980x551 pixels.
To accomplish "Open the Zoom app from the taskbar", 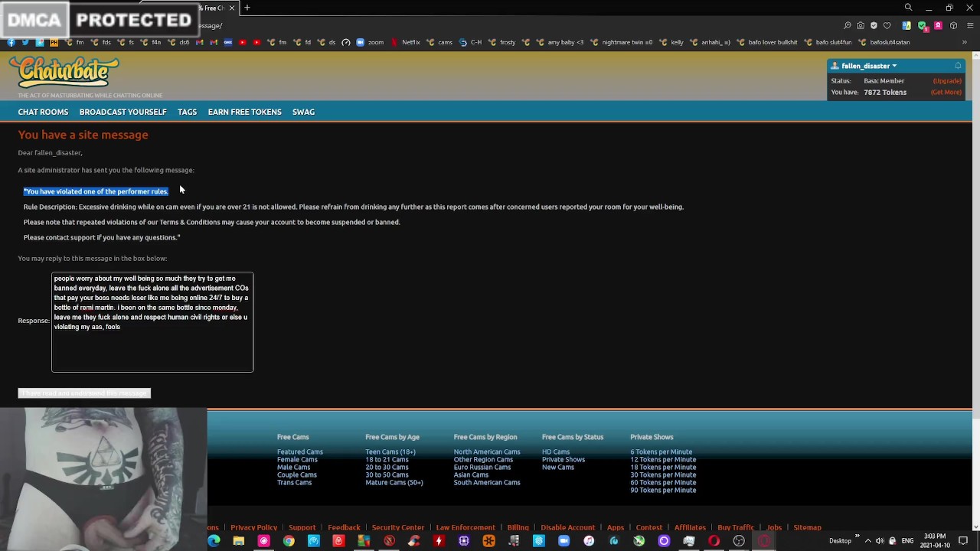I will coord(563,541).
